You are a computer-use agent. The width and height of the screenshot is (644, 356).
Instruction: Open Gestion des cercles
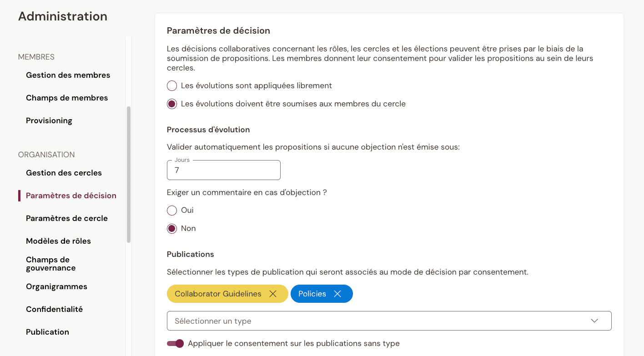[x=64, y=173]
